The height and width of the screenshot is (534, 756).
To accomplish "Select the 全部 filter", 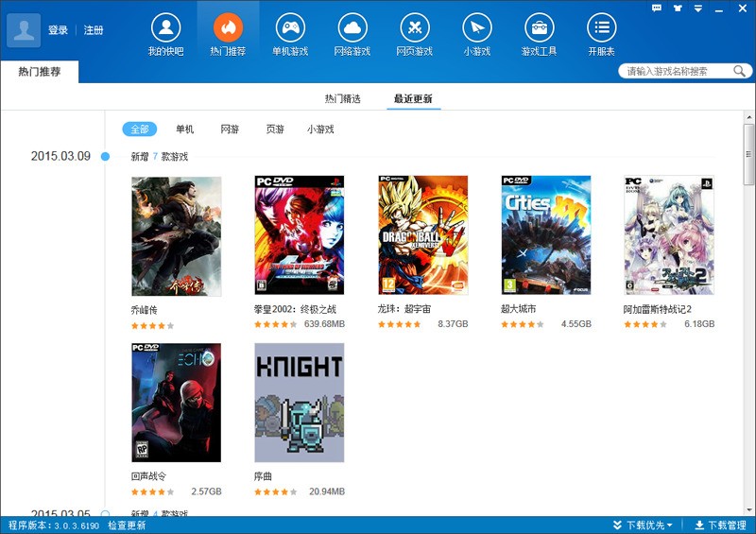I will pyautogui.click(x=140, y=129).
